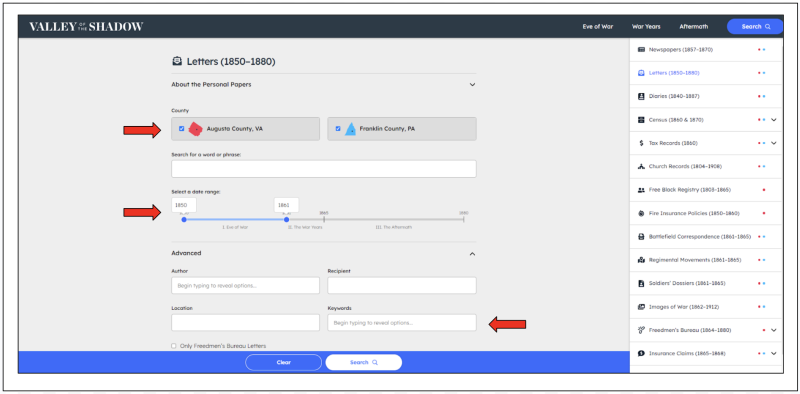Image resolution: width=800 pixels, height=394 pixels.
Task: Open the War Years menu
Action: coord(646,27)
